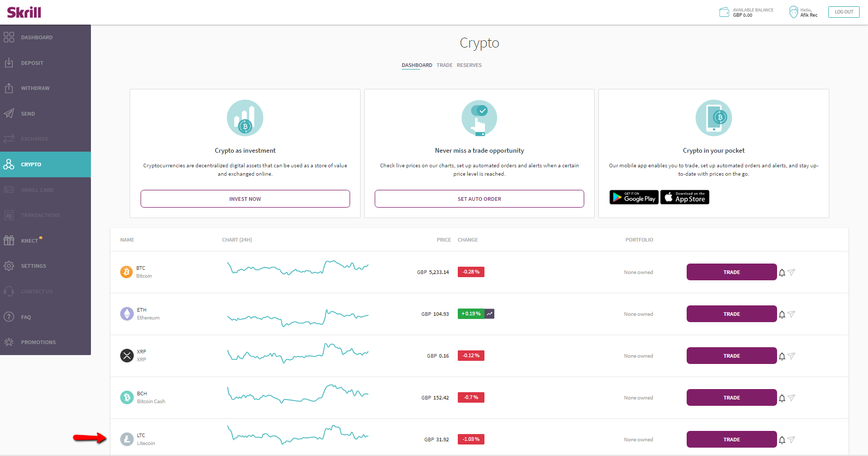This screenshot has width=868, height=456.
Task: Set a price alert bell for Bitcoin
Action: 782,272
